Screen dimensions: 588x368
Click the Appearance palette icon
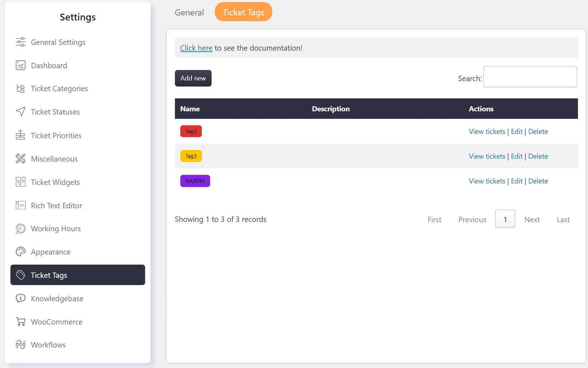20,252
